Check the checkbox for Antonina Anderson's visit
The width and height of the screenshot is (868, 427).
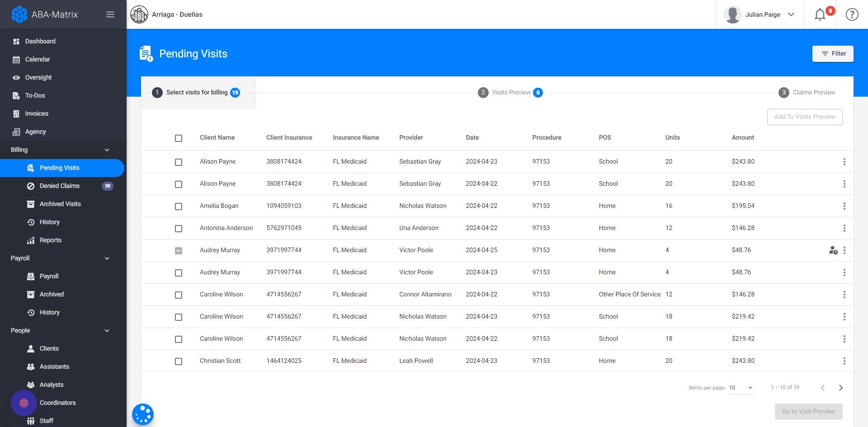[179, 228]
